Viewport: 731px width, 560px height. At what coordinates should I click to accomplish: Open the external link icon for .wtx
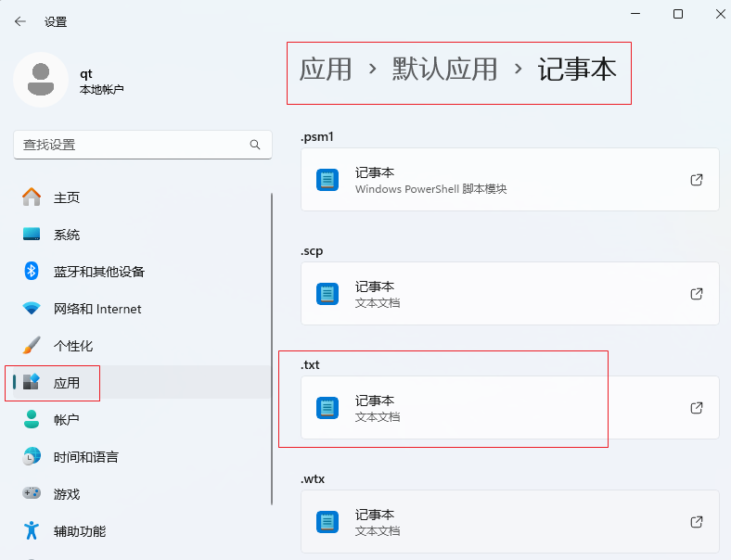click(x=697, y=522)
